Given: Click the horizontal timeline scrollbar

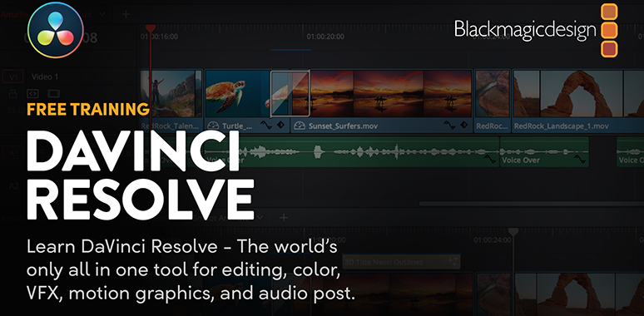Looking at the screenshot, I should tap(531, 204).
